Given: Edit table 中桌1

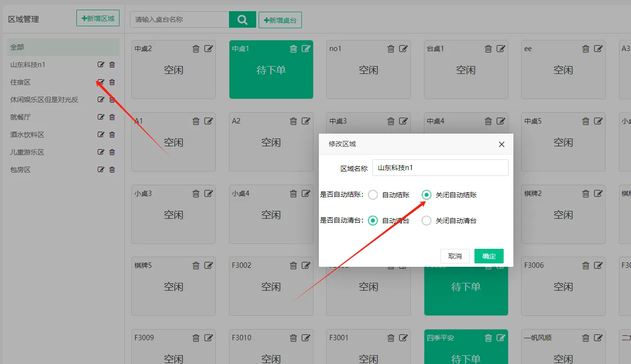Looking at the screenshot, I should (306, 49).
